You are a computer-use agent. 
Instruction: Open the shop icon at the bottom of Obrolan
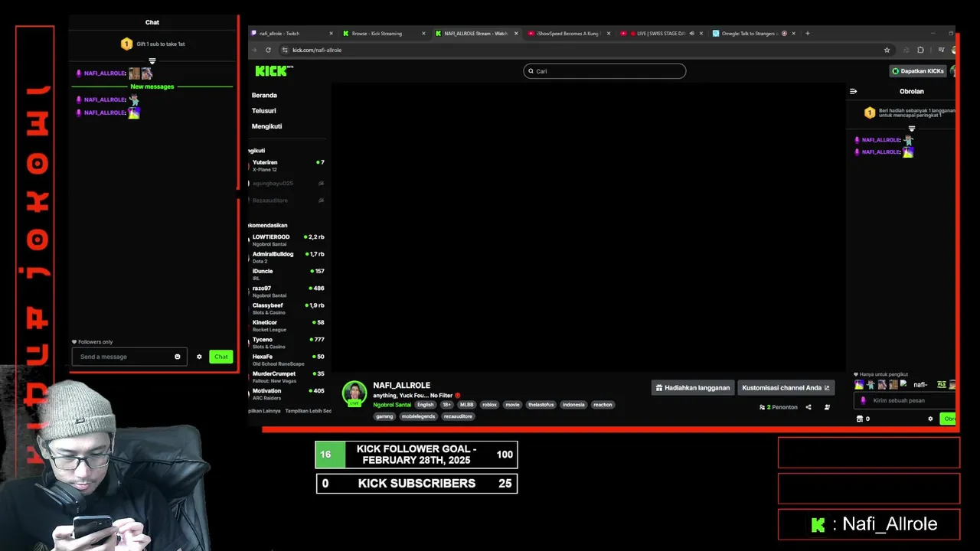(860, 419)
